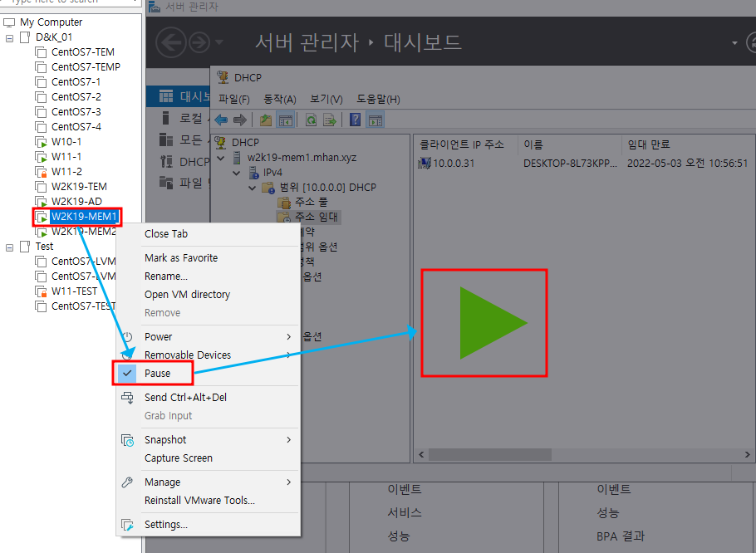Click the large green resume play button
756x553 pixels.
point(493,323)
